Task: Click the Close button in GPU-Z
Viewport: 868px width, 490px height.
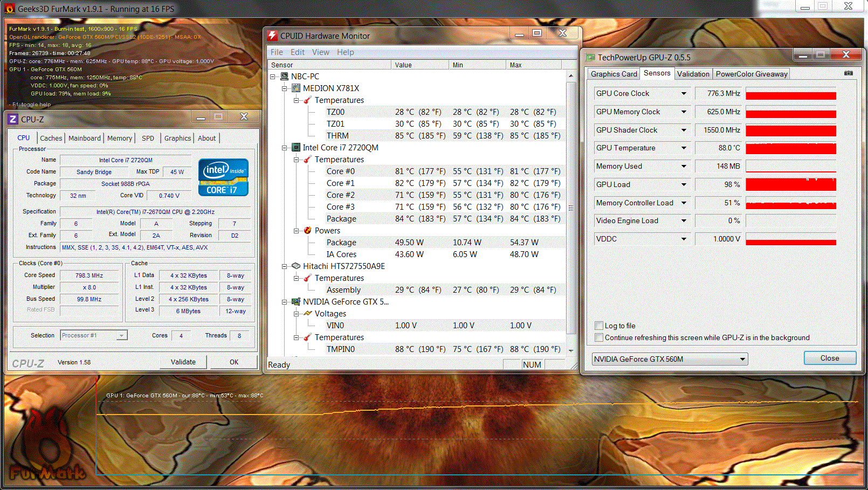Action: [830, 358]
